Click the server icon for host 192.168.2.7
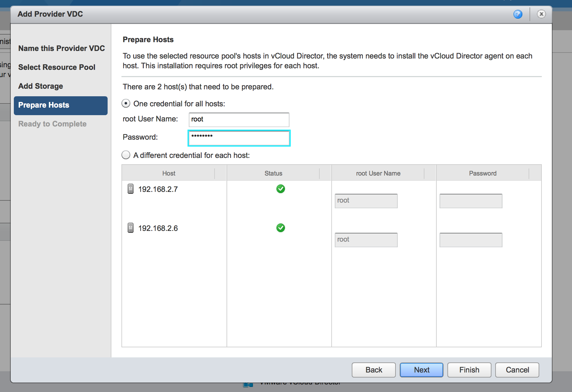This screenshot has height=392, width=572. click(x=131, y=189)
